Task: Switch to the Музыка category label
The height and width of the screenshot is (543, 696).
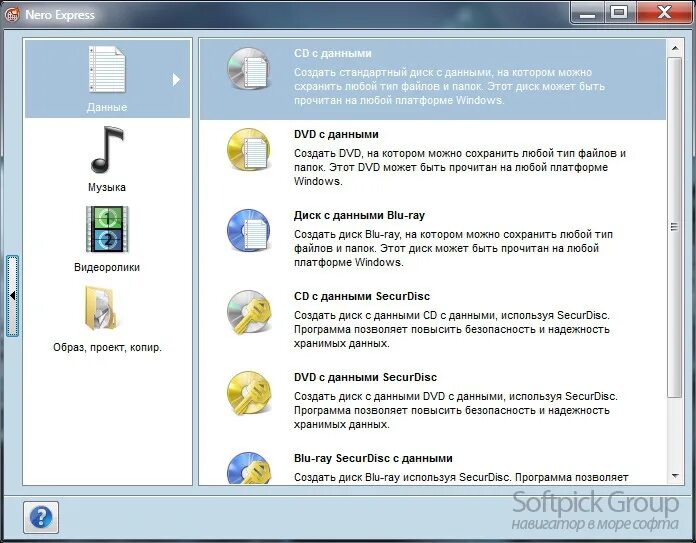Action: (107, 187)
